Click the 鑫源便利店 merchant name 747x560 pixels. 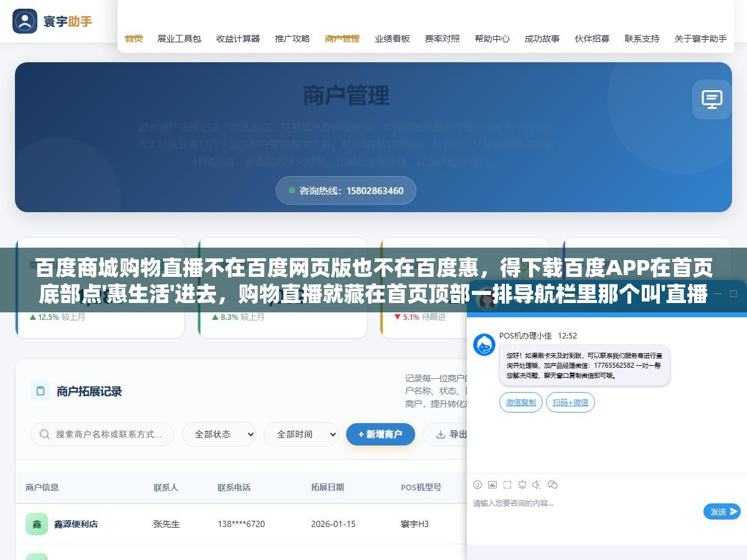pos(76,524)
